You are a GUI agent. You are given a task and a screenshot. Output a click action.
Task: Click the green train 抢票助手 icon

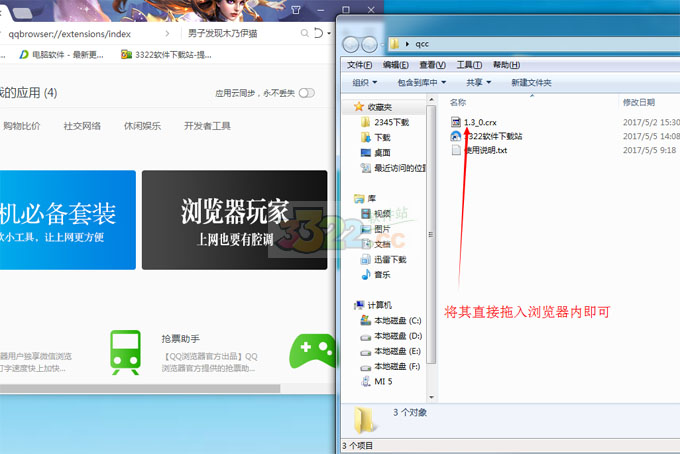125,352
